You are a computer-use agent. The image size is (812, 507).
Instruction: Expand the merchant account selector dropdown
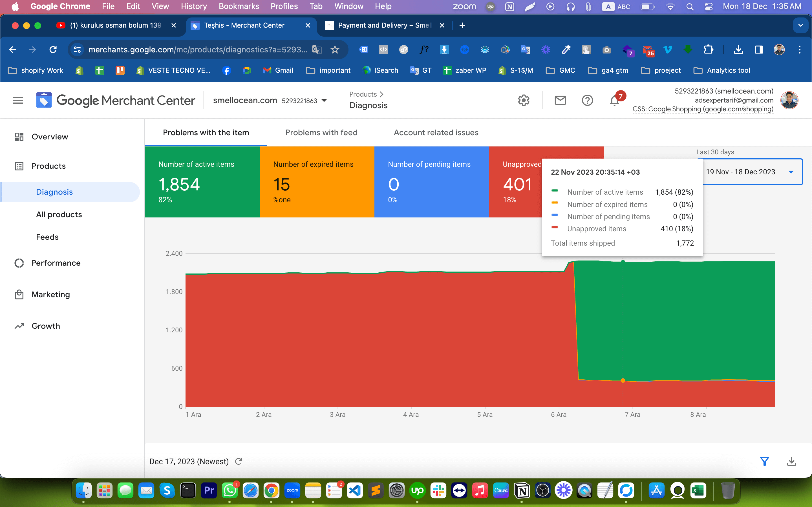(x=326, y=100)
